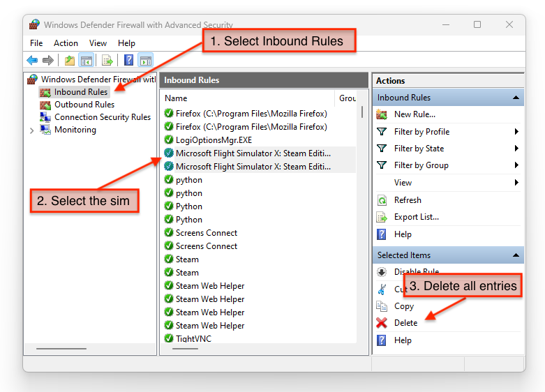Select Inbound Rules in the tree
Screen dimensions: 545x392
point(81,92)
